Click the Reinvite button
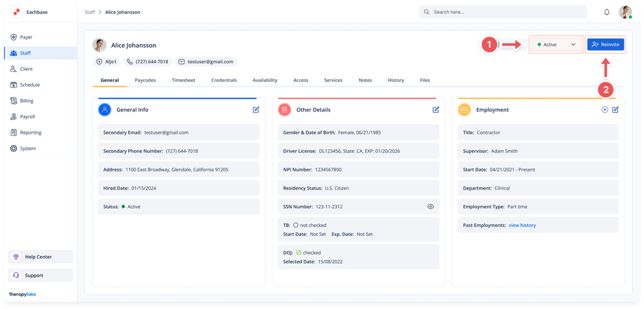The height and width of the screenshot is (309, 644). point(605,44)
